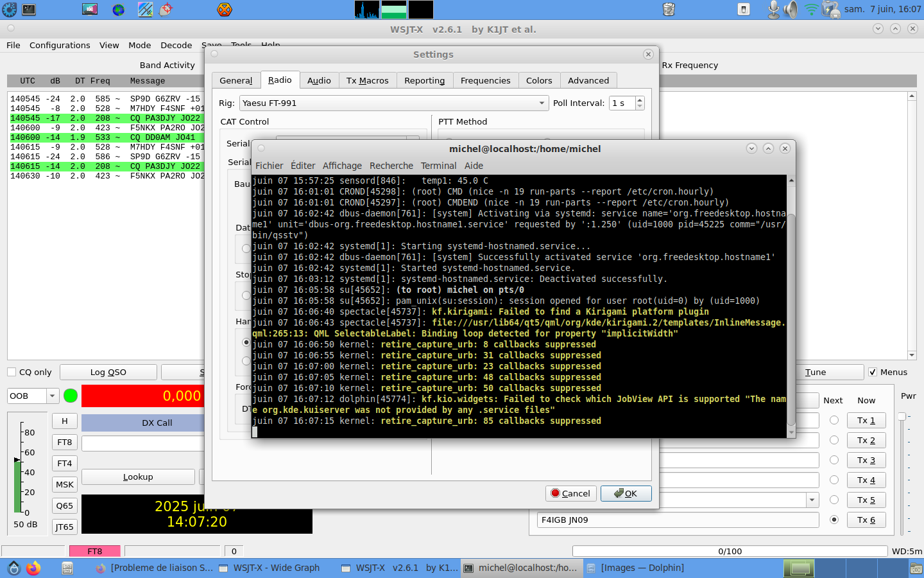Screen dimensions: 924x578
Task: Click the Wi-Fi network icon in system tray
Action: point(812,9)
